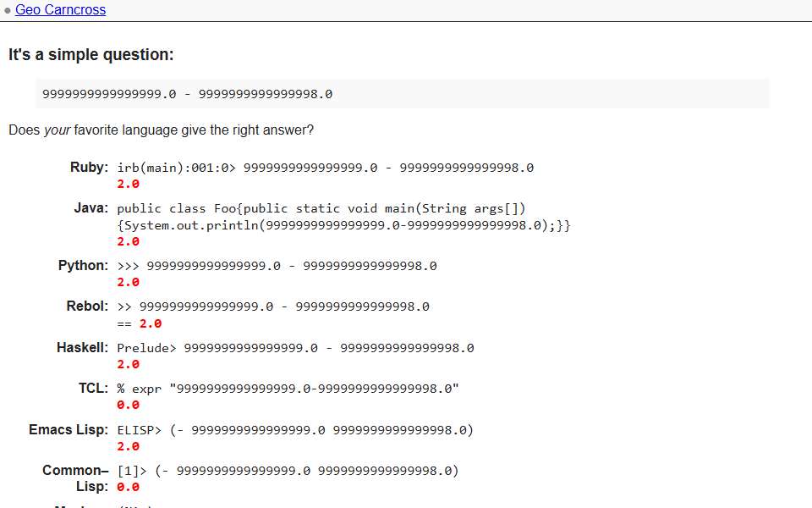Click the Haskell Prelude expression line
This screenshot has height=508, width=812.
click(295, 348)
